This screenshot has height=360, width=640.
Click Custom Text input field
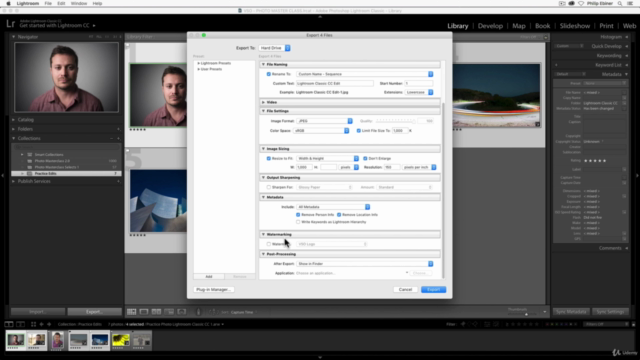coord(334,83)
